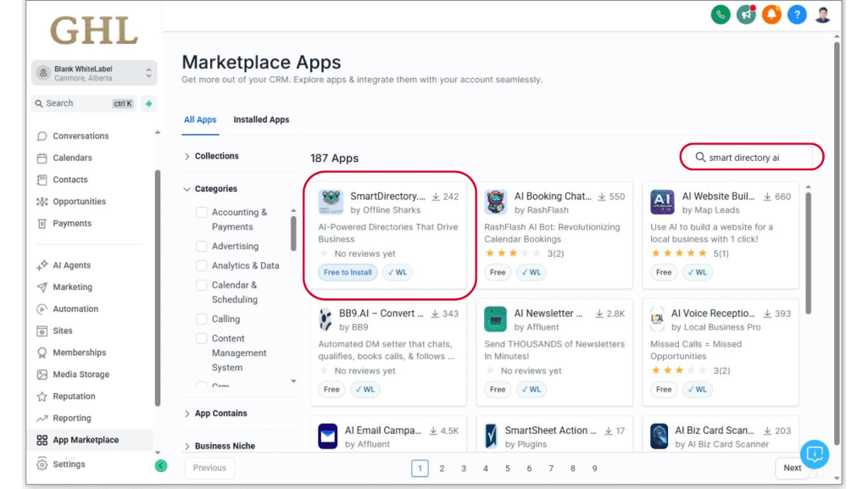Collapse sidebar with the green arrow button
Screen dimensions: 868x489
tap(161, 465)
